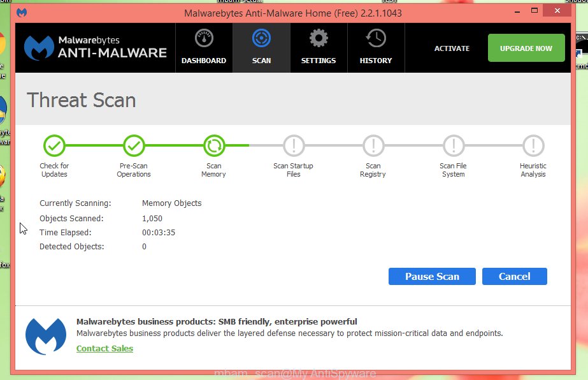Click the Scan Startup Files pending icon
Screen dimensions: 588x380
tap(294, 146)
